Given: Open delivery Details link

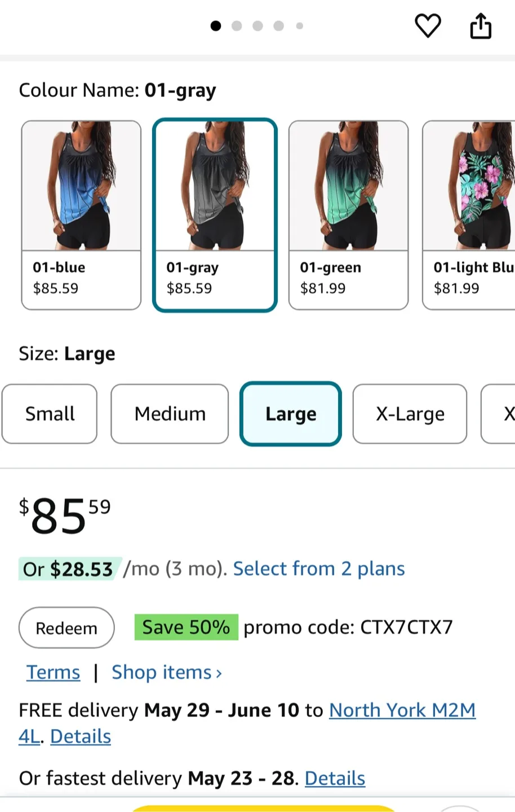Looking at the screenshot, I should [x=80, y=736].
